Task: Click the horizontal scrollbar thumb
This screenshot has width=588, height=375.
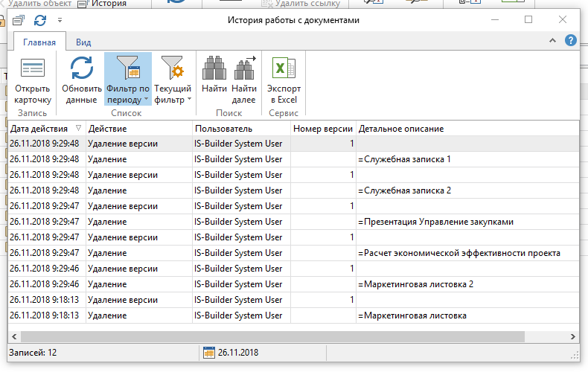Action: 272,337
